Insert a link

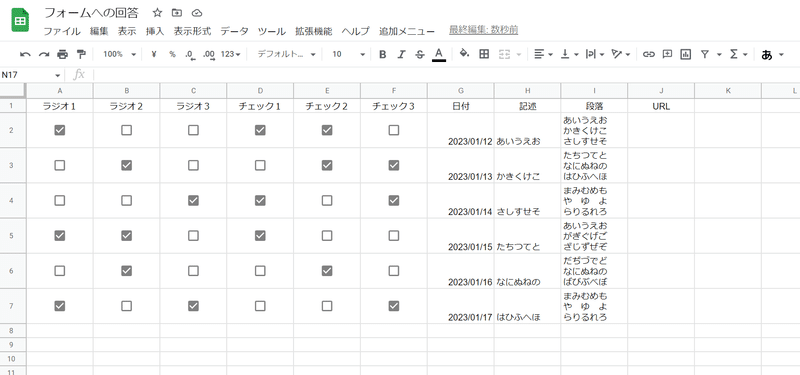pyautogui.click(x=648, y=54)
